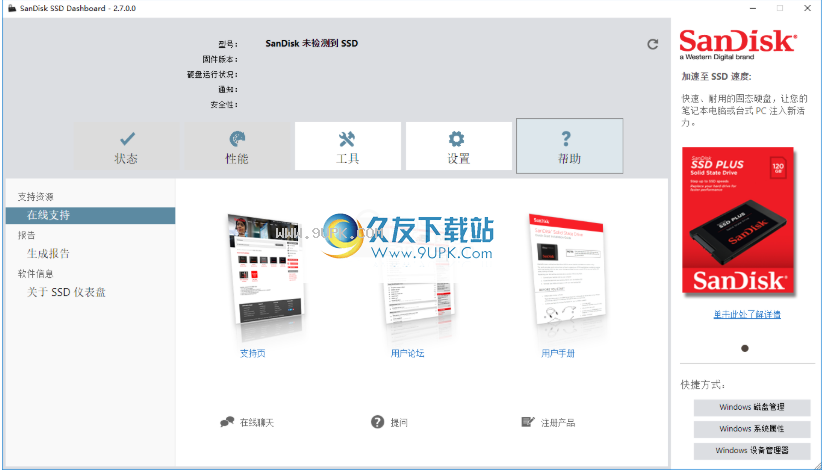This screenshot has height=472, width=823.
Task: Click the 提问 text link
Action: 399,423
